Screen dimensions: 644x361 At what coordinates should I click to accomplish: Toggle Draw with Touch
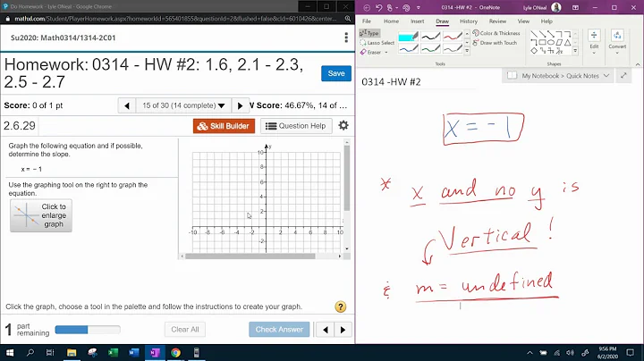495,43
